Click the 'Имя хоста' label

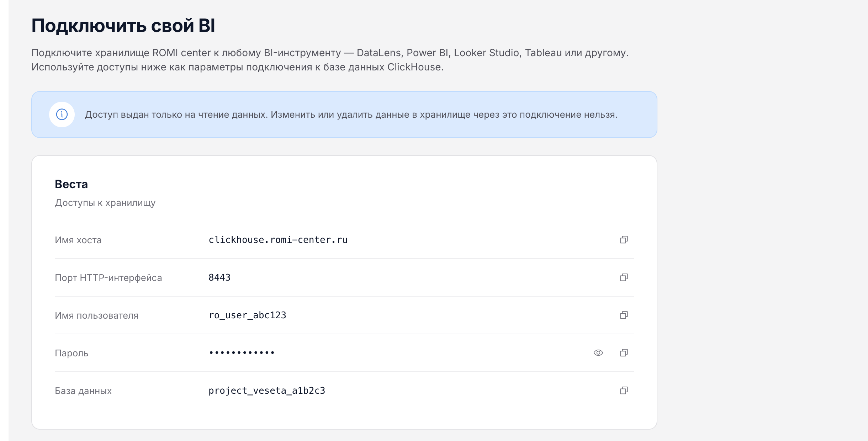pos(78,240)
